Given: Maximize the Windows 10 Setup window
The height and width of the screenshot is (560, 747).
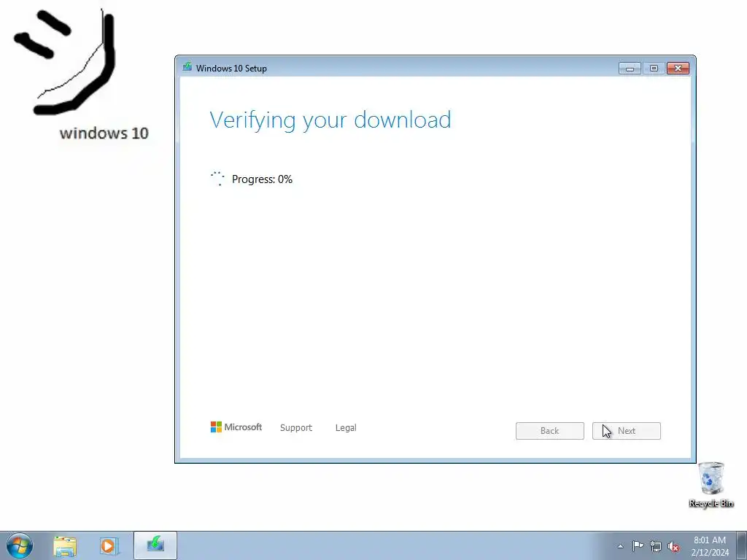Looking at the screenshot, I should point(654,68).
